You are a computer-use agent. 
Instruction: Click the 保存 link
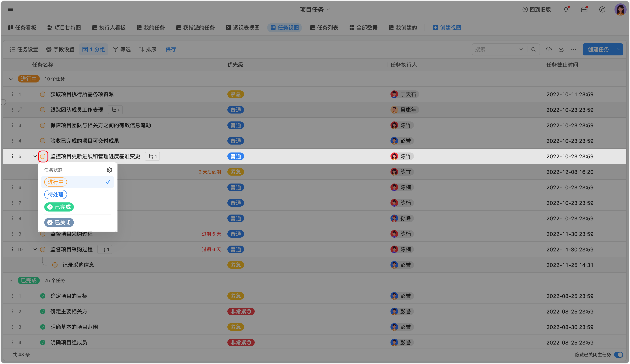point(171,50)
